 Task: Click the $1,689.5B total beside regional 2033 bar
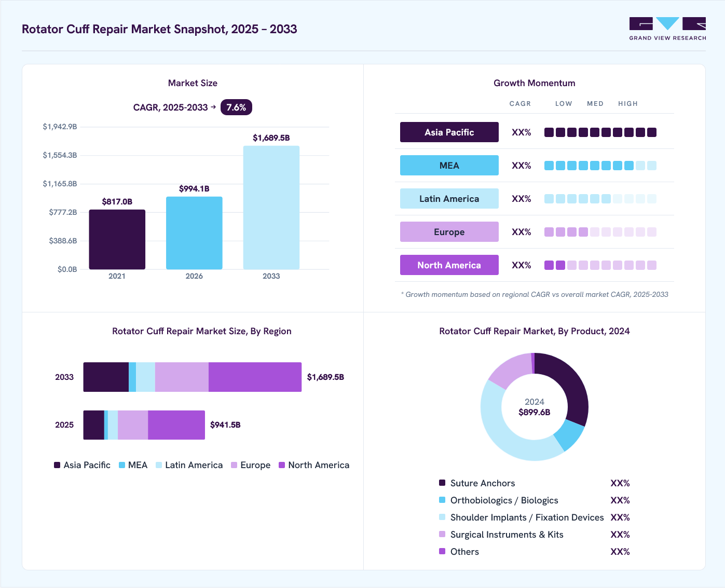[x=325, y=377]
